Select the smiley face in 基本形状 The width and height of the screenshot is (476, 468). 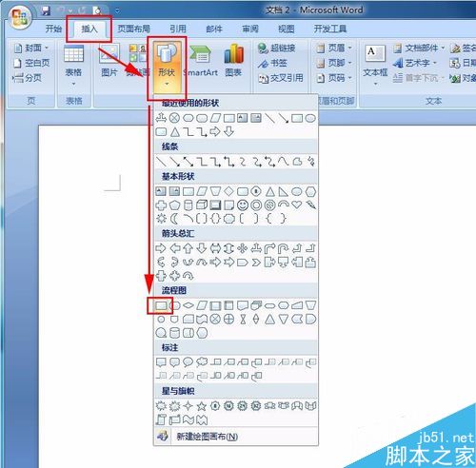click(x=243, y=205)
